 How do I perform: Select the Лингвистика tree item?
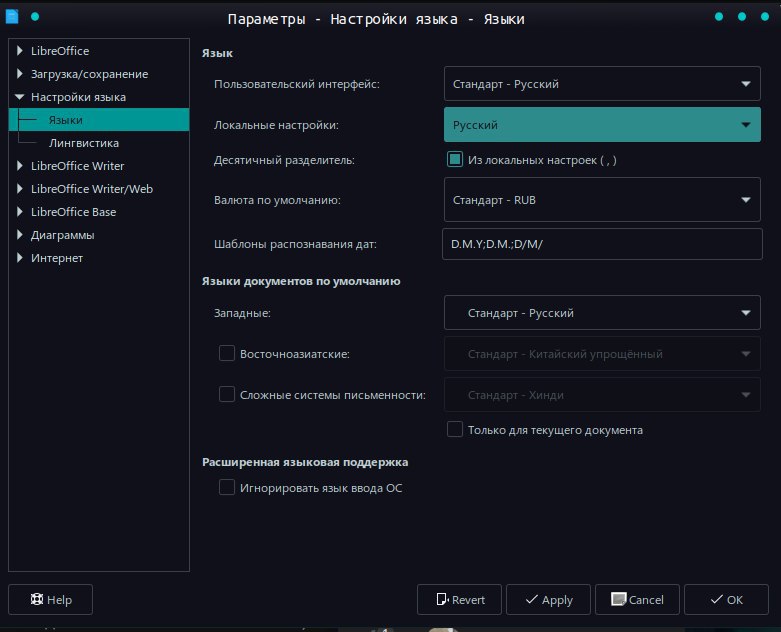84,143
